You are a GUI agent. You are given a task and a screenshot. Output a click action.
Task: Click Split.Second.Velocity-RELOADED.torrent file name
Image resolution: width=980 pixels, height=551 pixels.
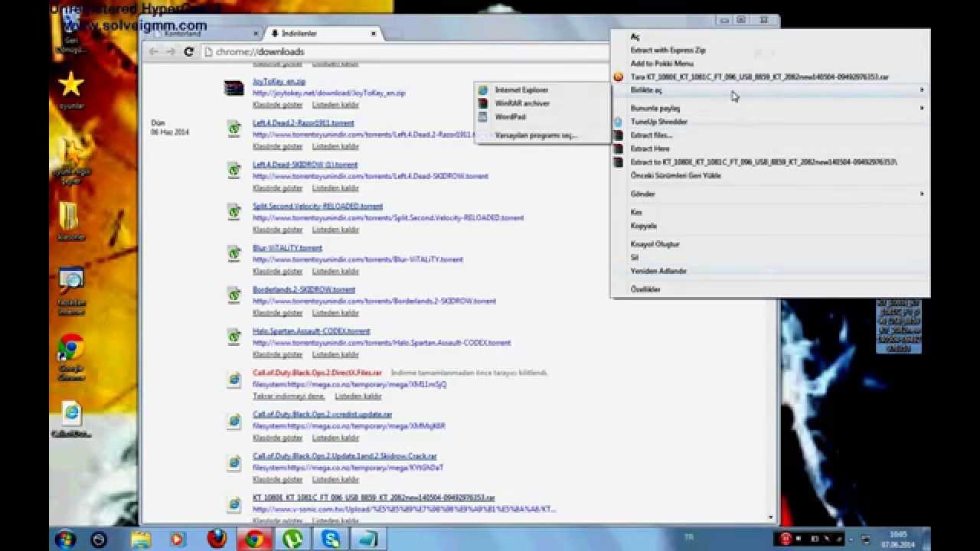[317, 207]
